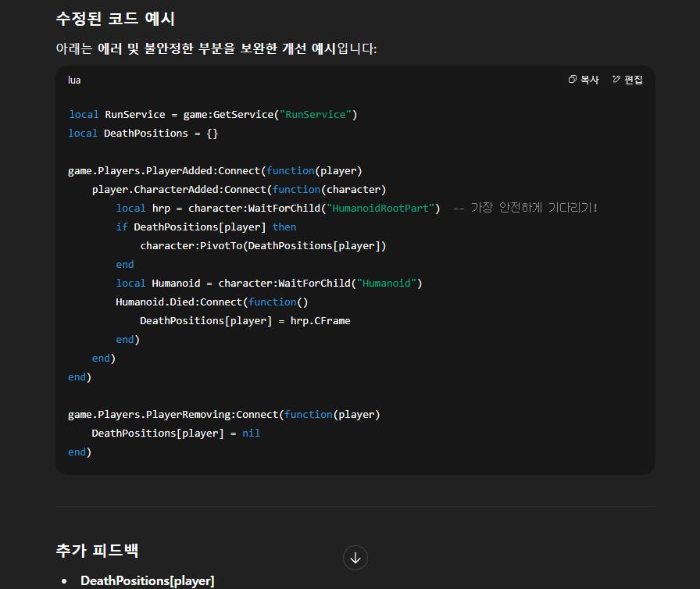The width and height of the screenshot is (700, 589).
Task: Click the line 'local DeathPositions = {}'
Action: point(143,134)
